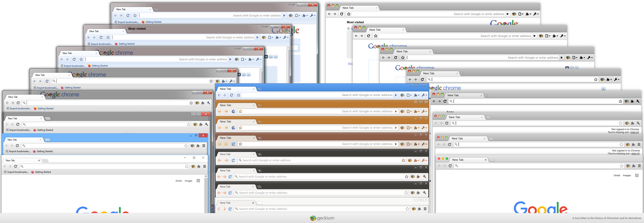644x223 pixels.
Task: Click the chevron dropdown above the Google page
Action: (x=604, y=89)
